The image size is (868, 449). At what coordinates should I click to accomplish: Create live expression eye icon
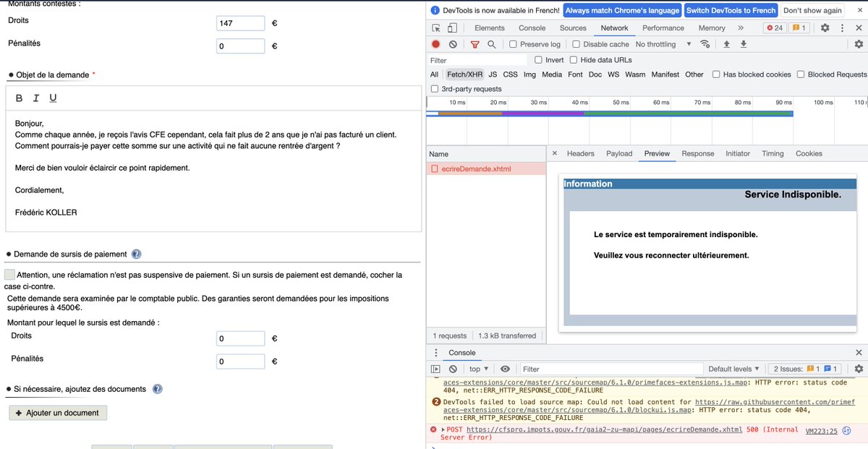pyautogui.click(x=505, y=369)
